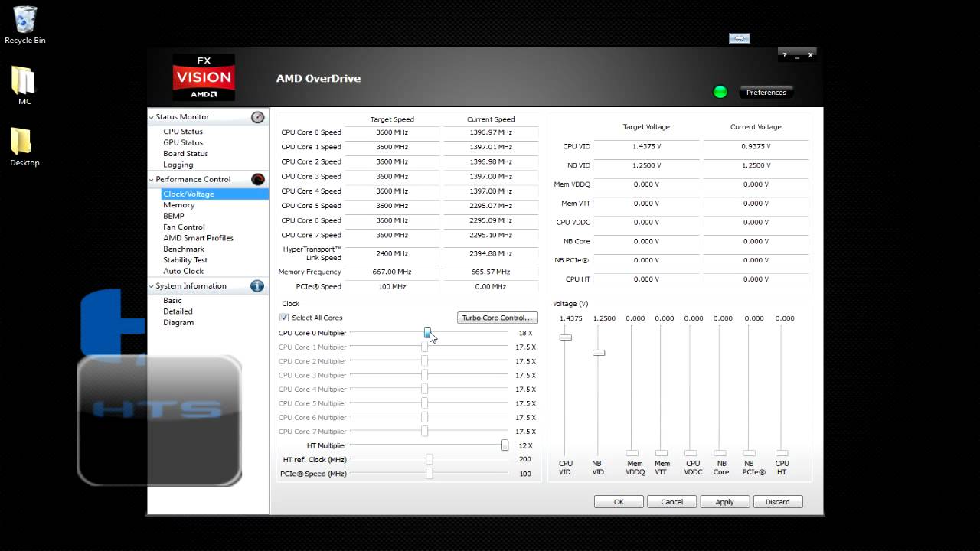Click the Cancel button
The height and width of the screenshot is (551, 980).
671,502
